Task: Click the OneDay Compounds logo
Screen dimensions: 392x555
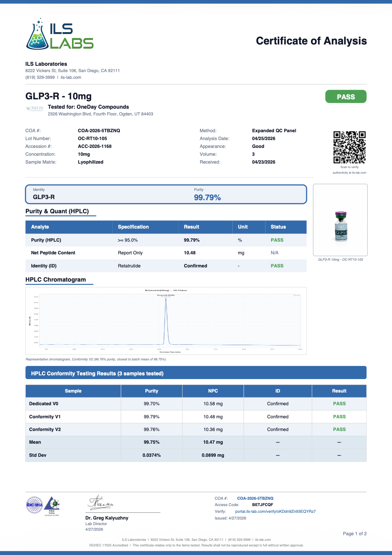Action: click(35, 108)
